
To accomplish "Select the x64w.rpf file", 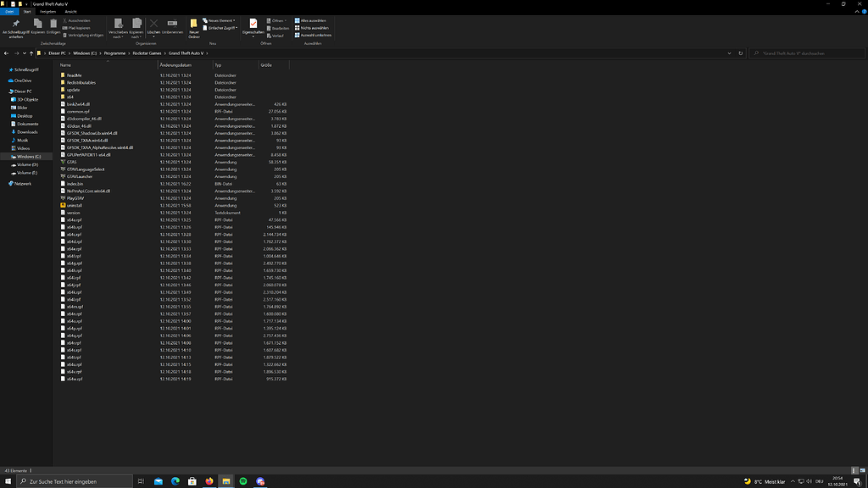I will pyautogui.click(x=75, y=379).
